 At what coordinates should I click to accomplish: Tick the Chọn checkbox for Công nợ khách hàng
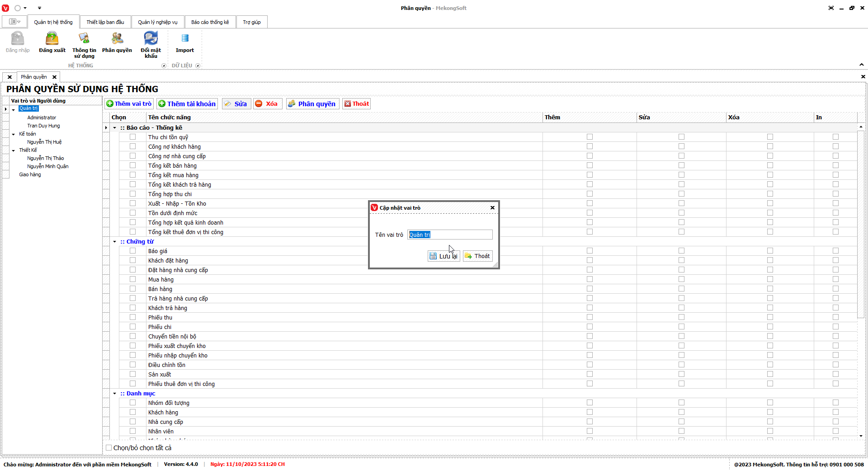(132, 146)
